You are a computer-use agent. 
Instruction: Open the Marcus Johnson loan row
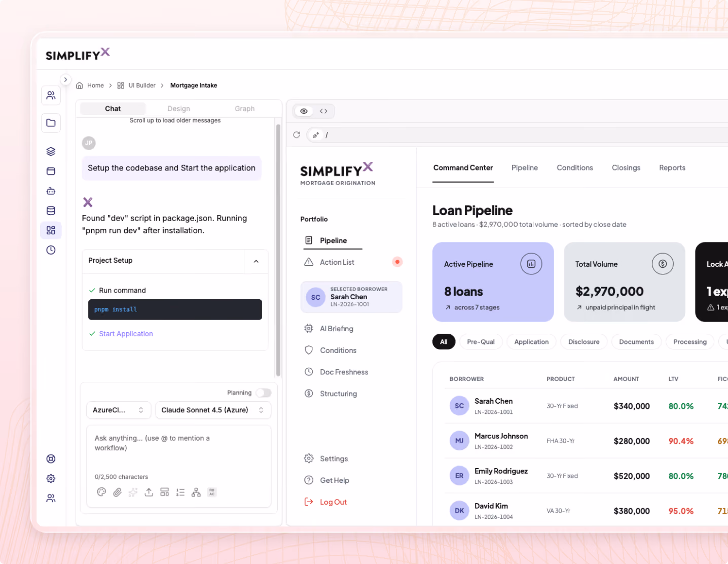coord(586,441)
